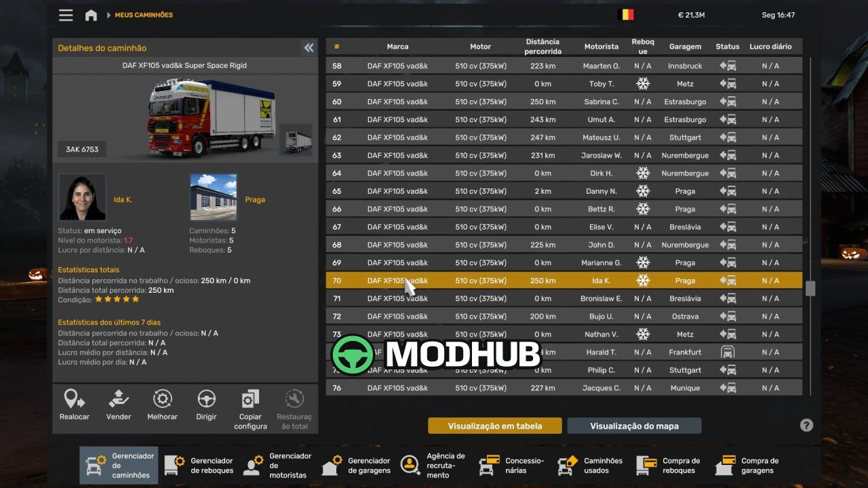Click driver Ida K. portrait
The height and width of the screenshot is (488, 868).
point(82,197)
